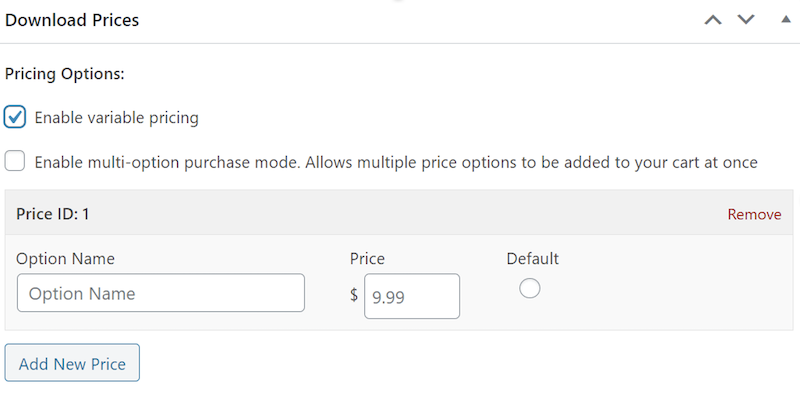Move the Download Prices panel down
800x396 pixels.
pyautogui.click(x=746, y=20)
